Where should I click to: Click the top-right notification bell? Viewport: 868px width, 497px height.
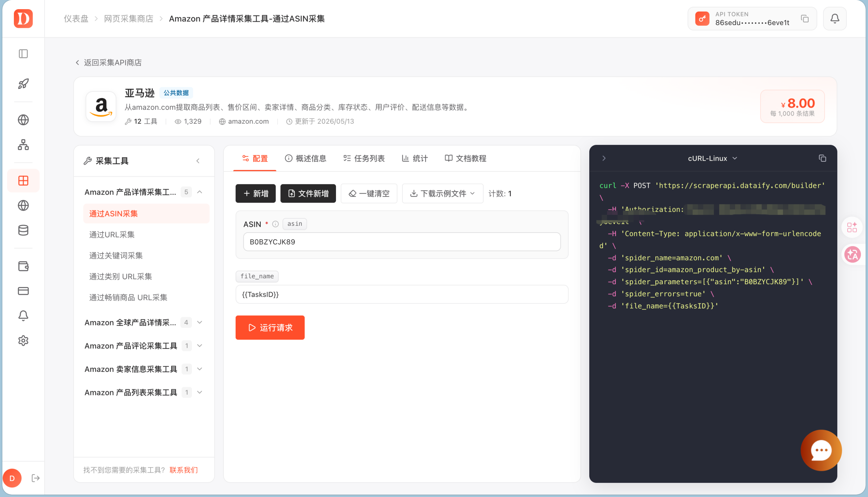pyautogui.click(x=835, y=18)
